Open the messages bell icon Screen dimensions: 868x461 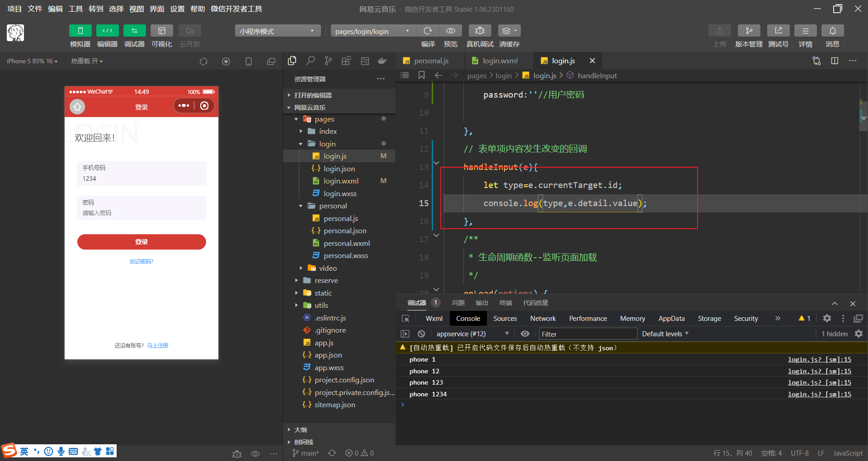833,31
